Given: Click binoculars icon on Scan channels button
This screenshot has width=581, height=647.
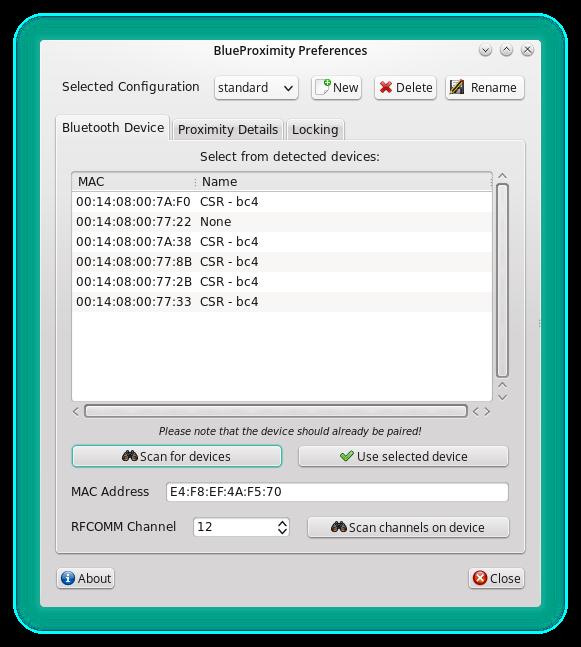Looking at the screenshot, I should click(338, 527).
